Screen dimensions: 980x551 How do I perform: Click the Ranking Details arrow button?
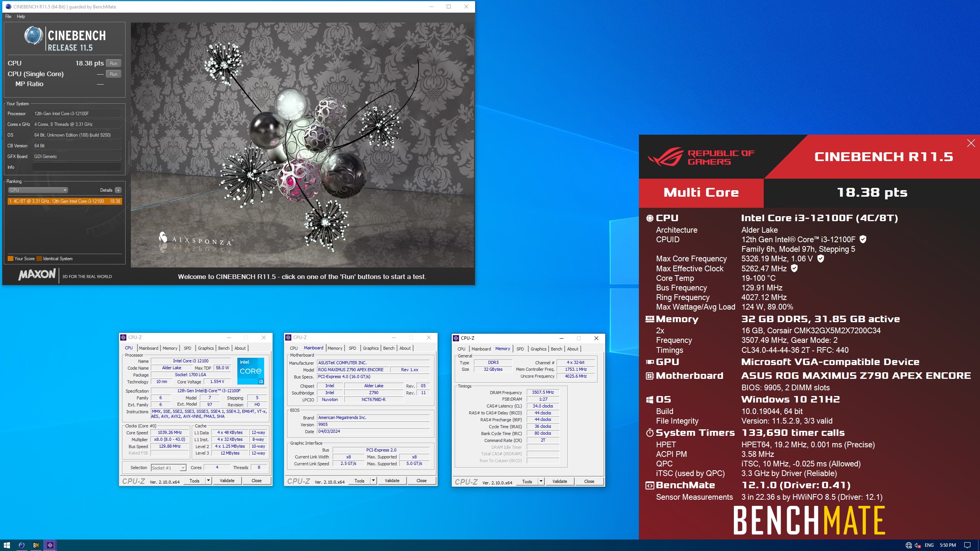118,190
